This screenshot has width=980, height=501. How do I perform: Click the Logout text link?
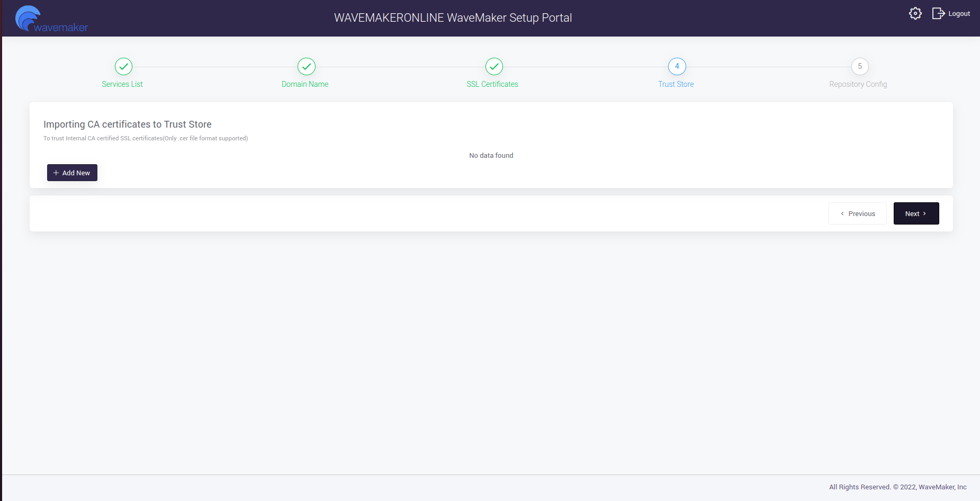(x=959, y=14)
